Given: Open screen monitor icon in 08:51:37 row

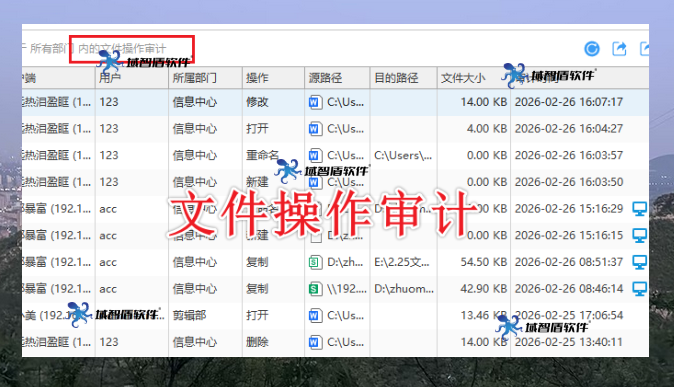Looking at the screenshot, I should coord(640,262).
